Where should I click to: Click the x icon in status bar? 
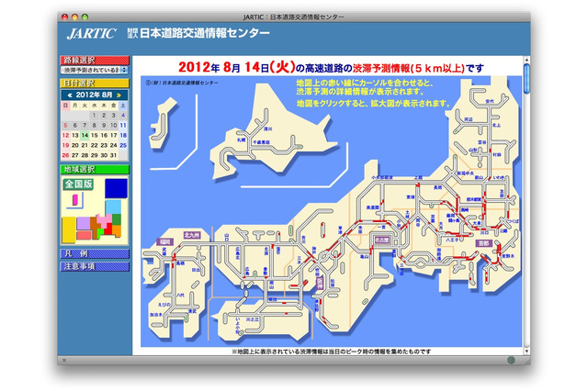(x=64, y=361)
